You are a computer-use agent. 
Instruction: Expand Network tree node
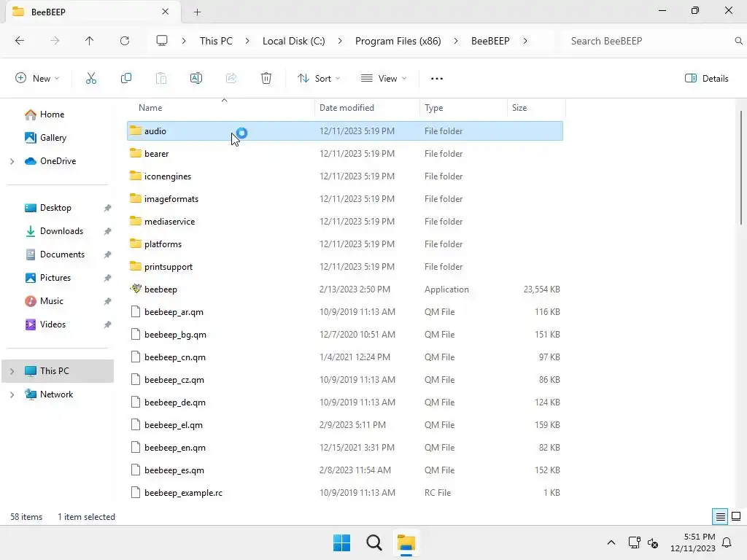coord(12,394)
